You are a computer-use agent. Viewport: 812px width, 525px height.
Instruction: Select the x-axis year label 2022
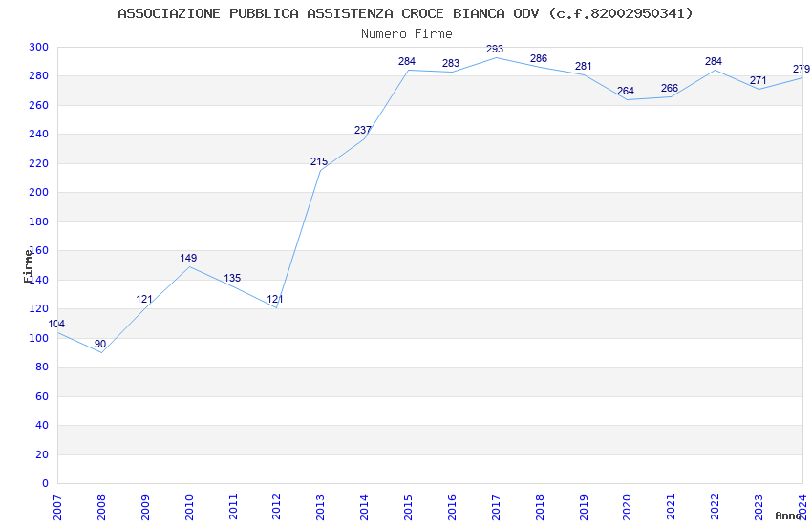click(x=716, y=508)
